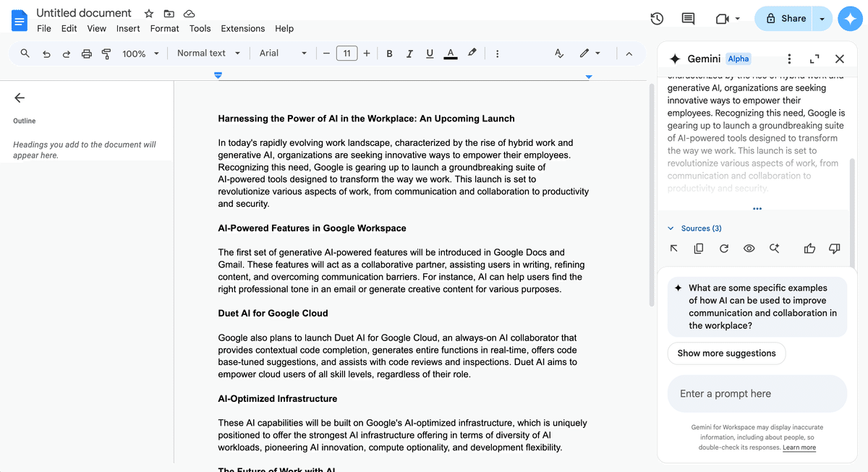Viewport: 868px width, 472px height.
Task: Open the text color picker
Action: pos(451,53)
